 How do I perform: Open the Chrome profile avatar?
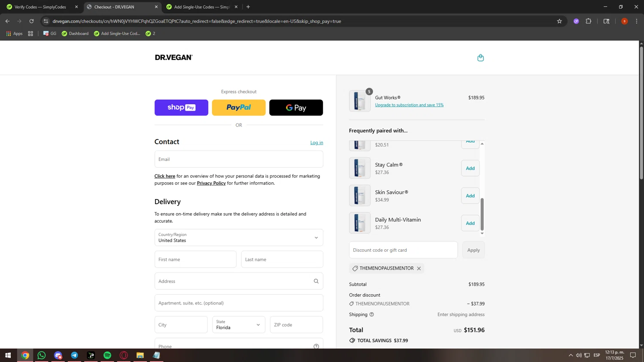[x=624, y=21]
